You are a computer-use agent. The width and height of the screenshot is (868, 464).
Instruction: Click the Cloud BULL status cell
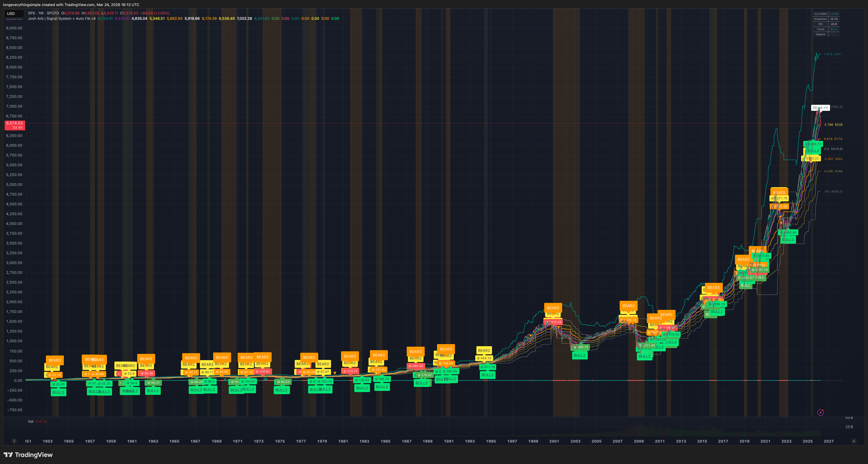coord(834,29)
